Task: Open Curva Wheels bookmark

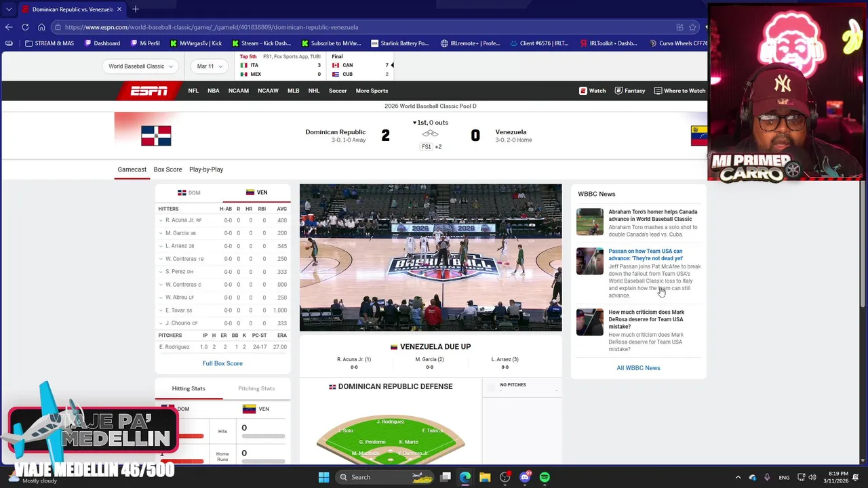Action: (x=678, y=43)
